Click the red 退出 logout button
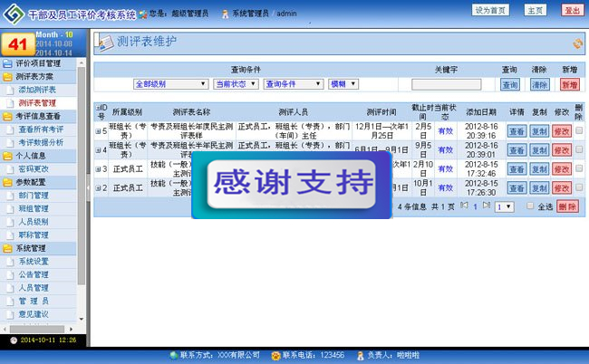 (x=572, y=10)
